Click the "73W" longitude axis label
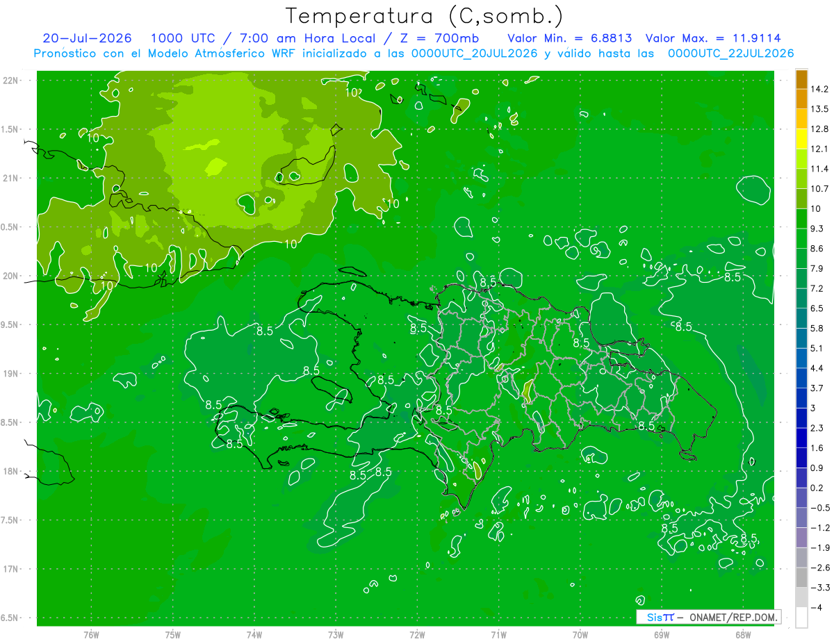This screenshot has height=644, width=834. (x=336, y=634)
